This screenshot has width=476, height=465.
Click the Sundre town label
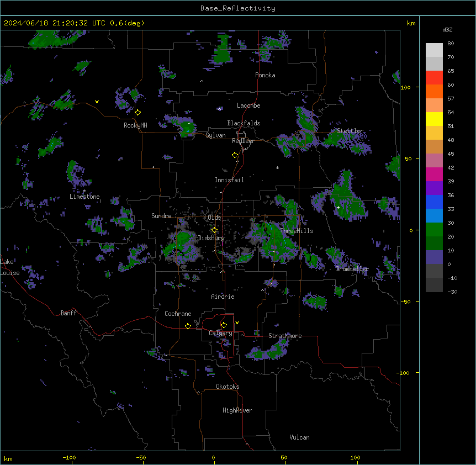click(x=161, y=216)
